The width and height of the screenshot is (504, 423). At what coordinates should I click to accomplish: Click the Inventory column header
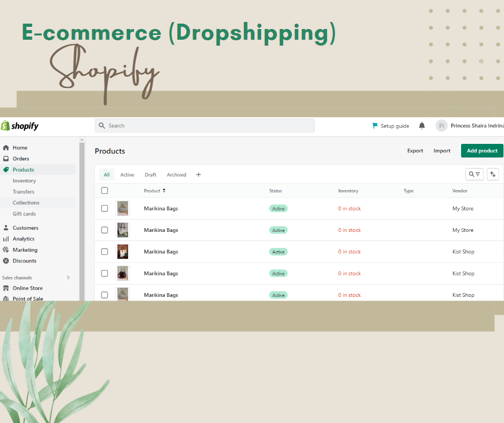click(x=348, y=191)
